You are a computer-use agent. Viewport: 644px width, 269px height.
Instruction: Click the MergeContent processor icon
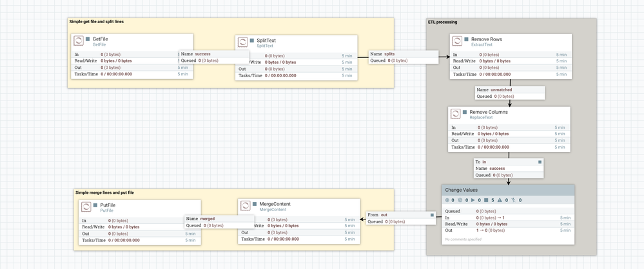(x=246, y=206)
